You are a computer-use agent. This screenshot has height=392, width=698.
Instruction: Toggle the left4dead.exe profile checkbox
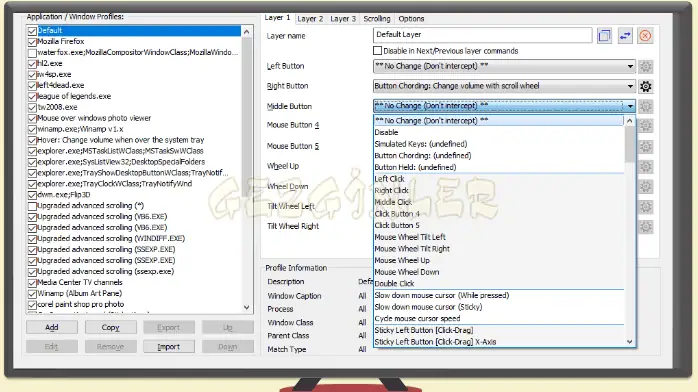32,85
